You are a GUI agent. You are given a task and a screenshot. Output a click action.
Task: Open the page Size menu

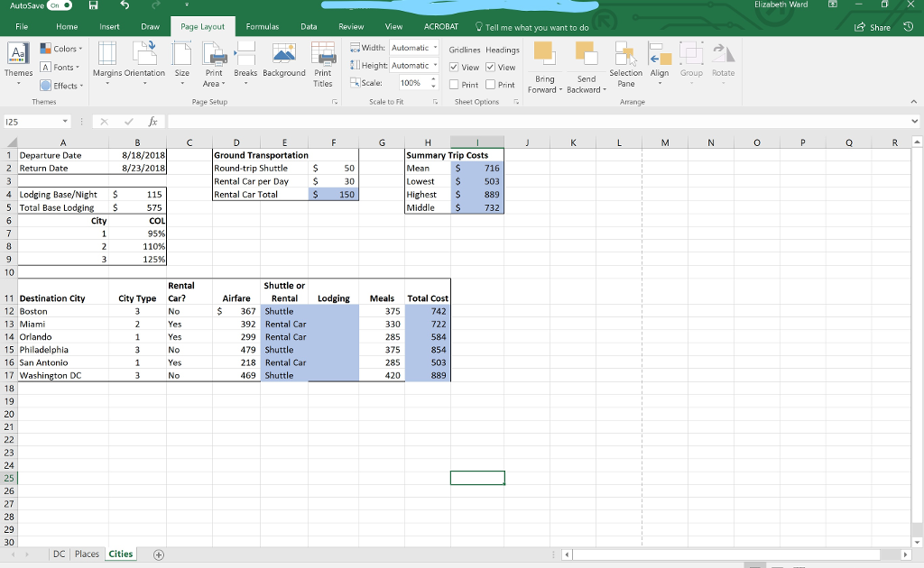(x=182, y=64)
